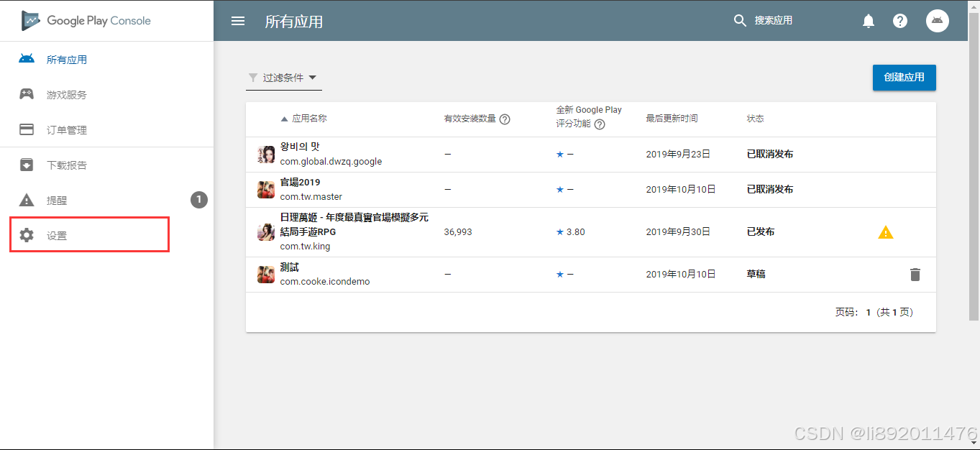The width and height of the screenshot is (980, 450).
Task: Click the app icon of 왕비의 맛
Action: (266, 155)
